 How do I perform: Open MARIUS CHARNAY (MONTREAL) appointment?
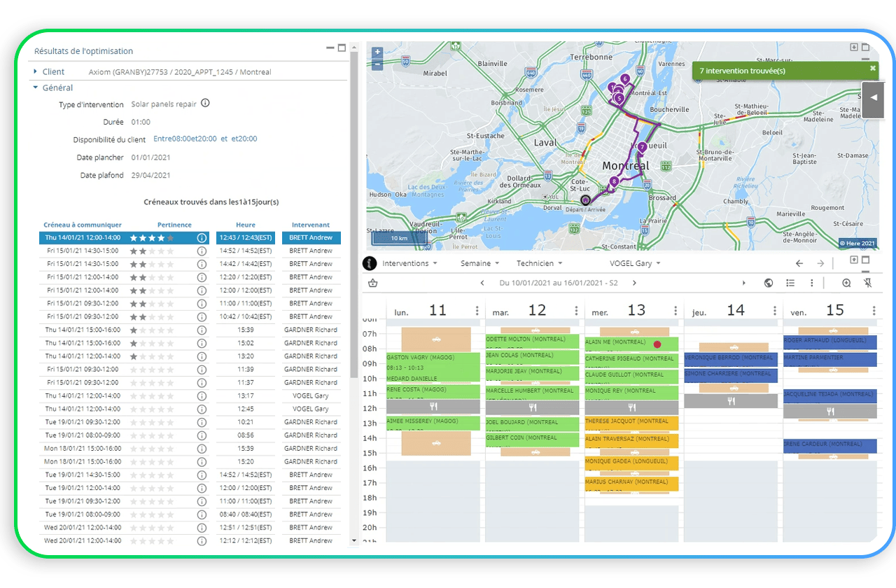(631, 484)
